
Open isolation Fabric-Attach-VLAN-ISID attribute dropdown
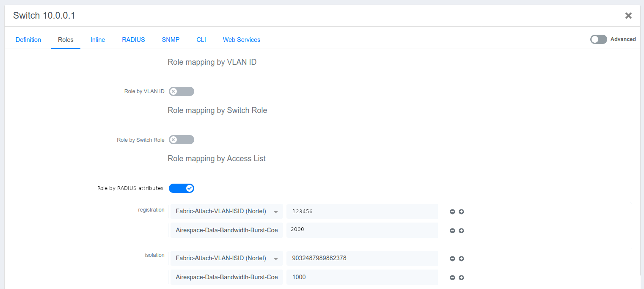point(227,259)
